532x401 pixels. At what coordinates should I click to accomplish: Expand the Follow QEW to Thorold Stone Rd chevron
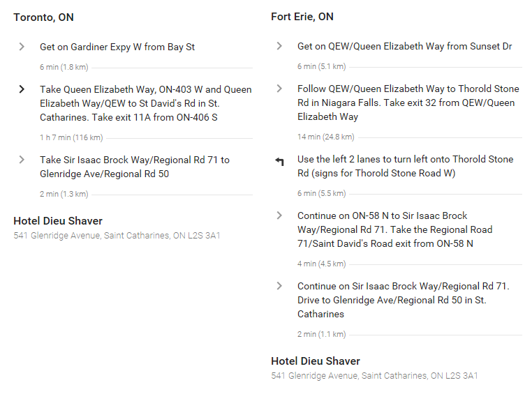point(279,89)
